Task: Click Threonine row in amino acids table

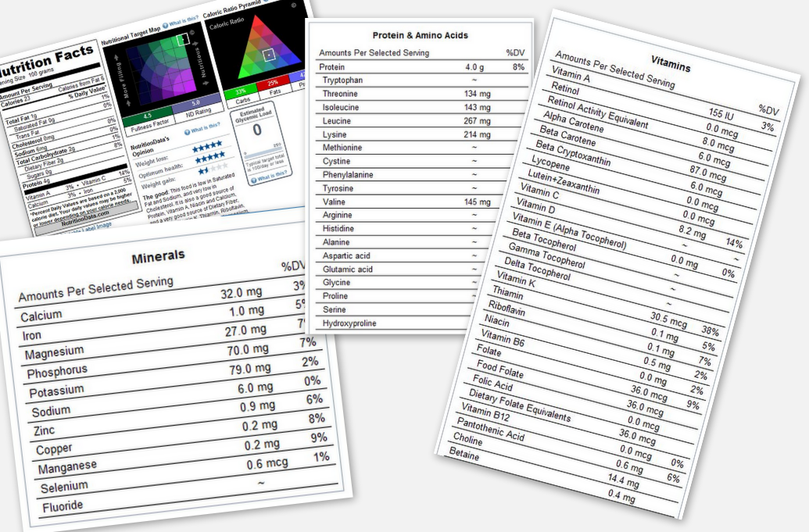Action: pyautogui.click(x=422, y=93)
